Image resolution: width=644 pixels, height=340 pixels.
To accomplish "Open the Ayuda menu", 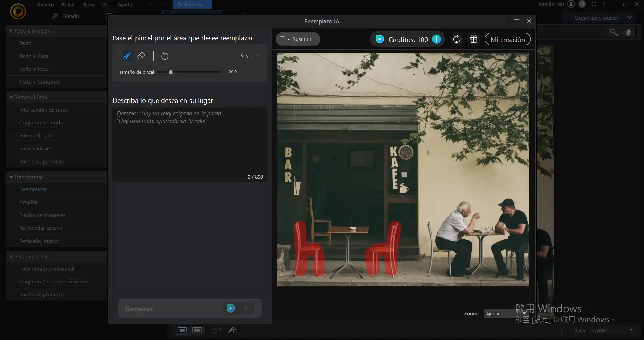I will (x=125, y=5).
